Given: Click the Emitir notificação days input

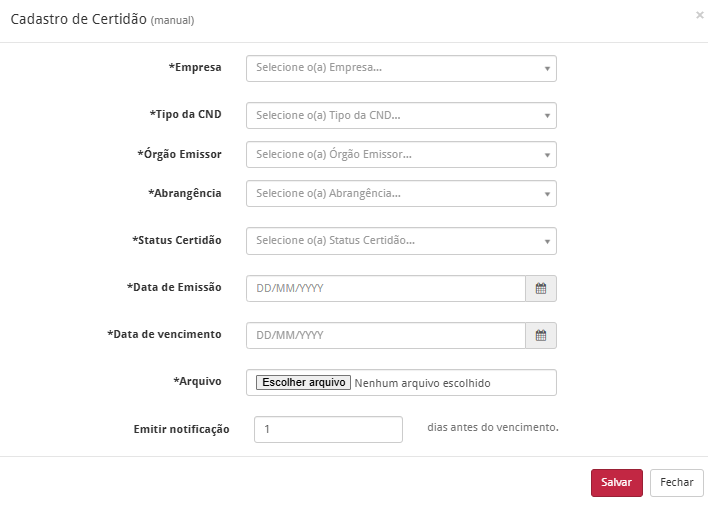Looking at the screenshot, I should coord(328,429).
